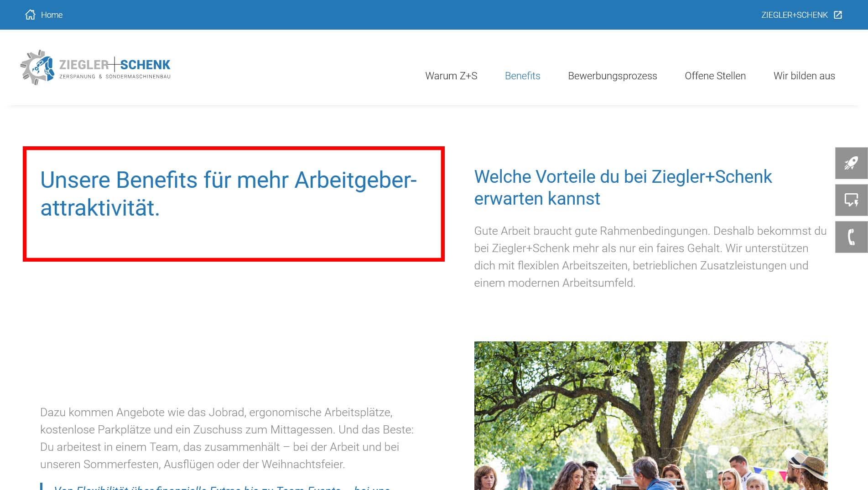Open Offene Stellen in the navigation
Screen dimensions: 868x490
[715, 76]
